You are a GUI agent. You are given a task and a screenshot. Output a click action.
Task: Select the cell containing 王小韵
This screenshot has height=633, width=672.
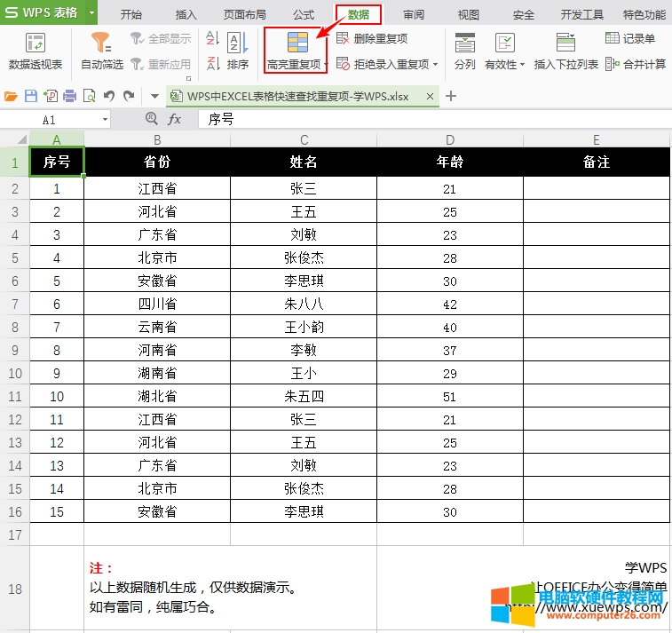tap(304, 327)
